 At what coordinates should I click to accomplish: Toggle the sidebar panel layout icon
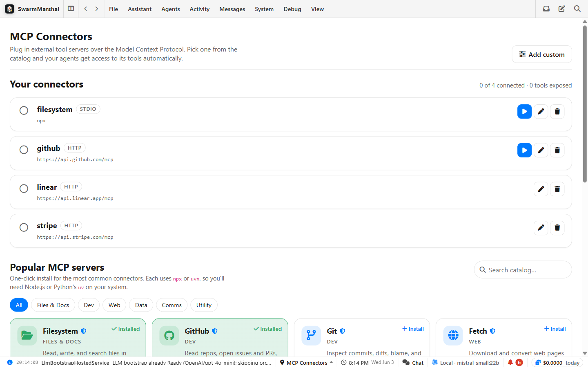[71, 9]
